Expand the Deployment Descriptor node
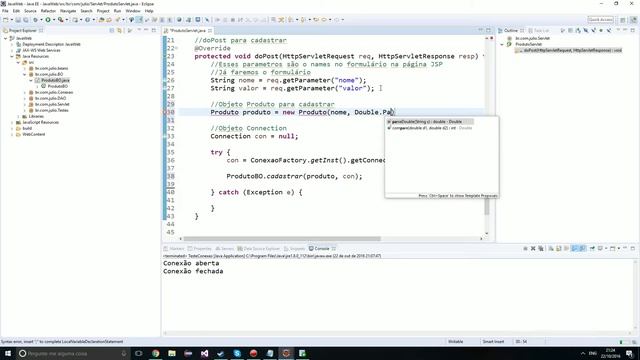 pyautogui.click(x=12, y=44)
